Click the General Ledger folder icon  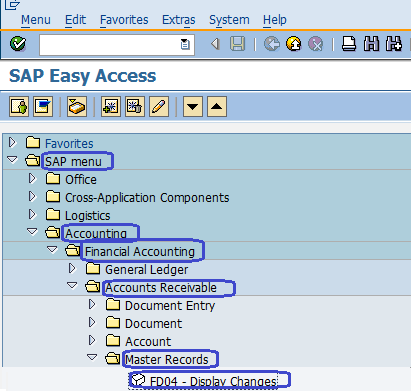click(x=93, y=268)
